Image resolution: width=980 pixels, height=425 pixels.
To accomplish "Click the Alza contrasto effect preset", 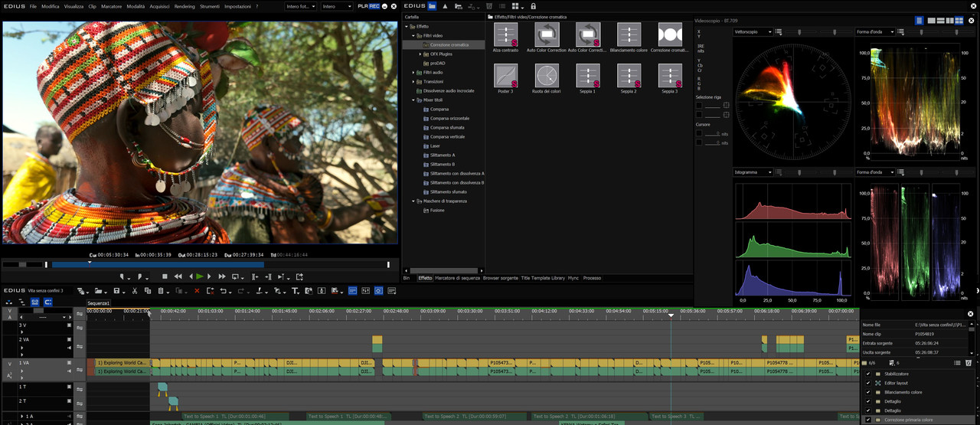I will click(x=505, y=34).
